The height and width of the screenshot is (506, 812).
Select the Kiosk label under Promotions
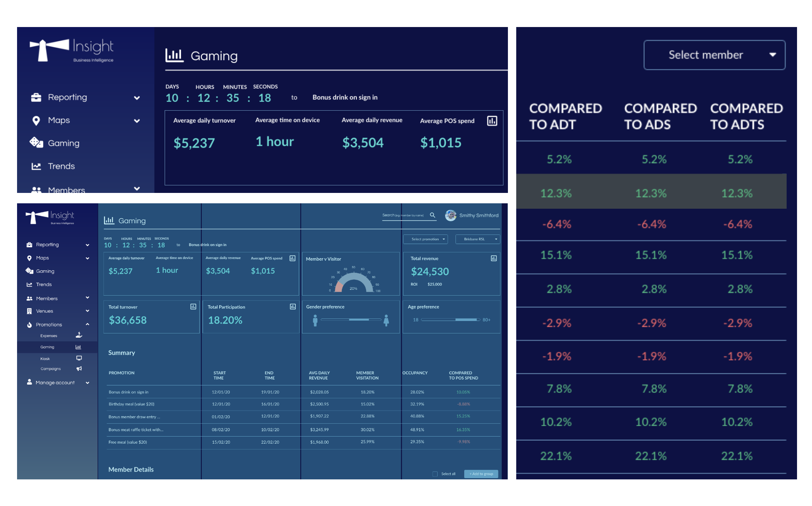click(45, 359)
